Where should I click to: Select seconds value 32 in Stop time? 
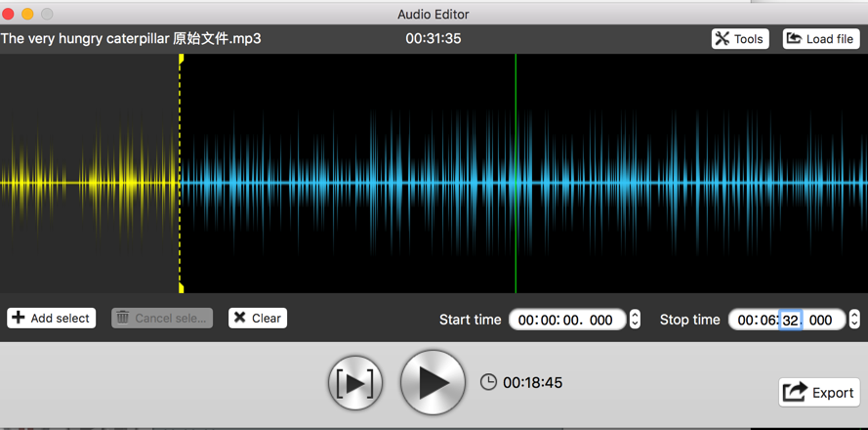pyautogui.click(x=791, y=320)
